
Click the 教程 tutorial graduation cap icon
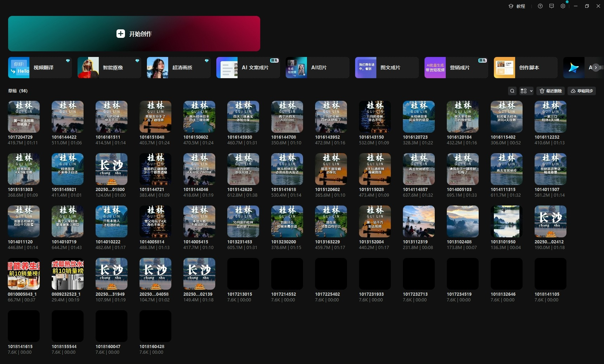511,6
